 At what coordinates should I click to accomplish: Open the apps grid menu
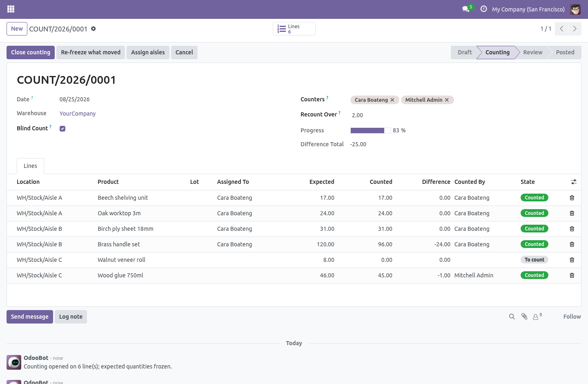coord(11,9)
